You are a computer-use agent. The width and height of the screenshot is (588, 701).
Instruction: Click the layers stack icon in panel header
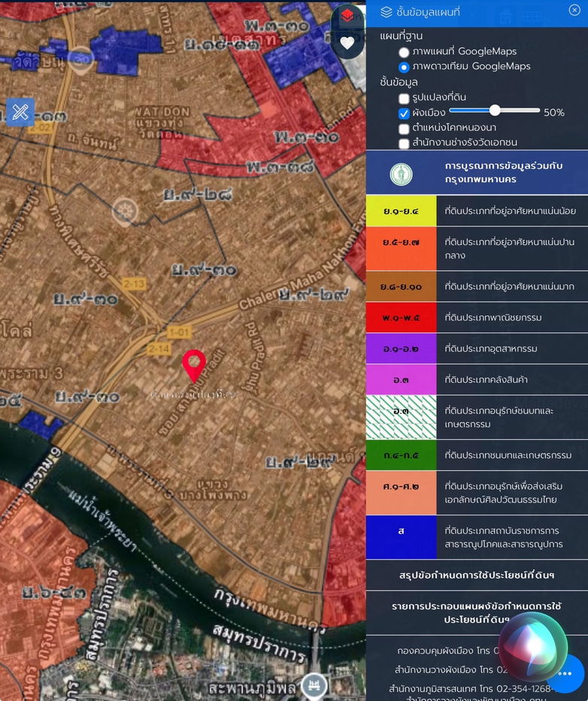tap(386, 12)
